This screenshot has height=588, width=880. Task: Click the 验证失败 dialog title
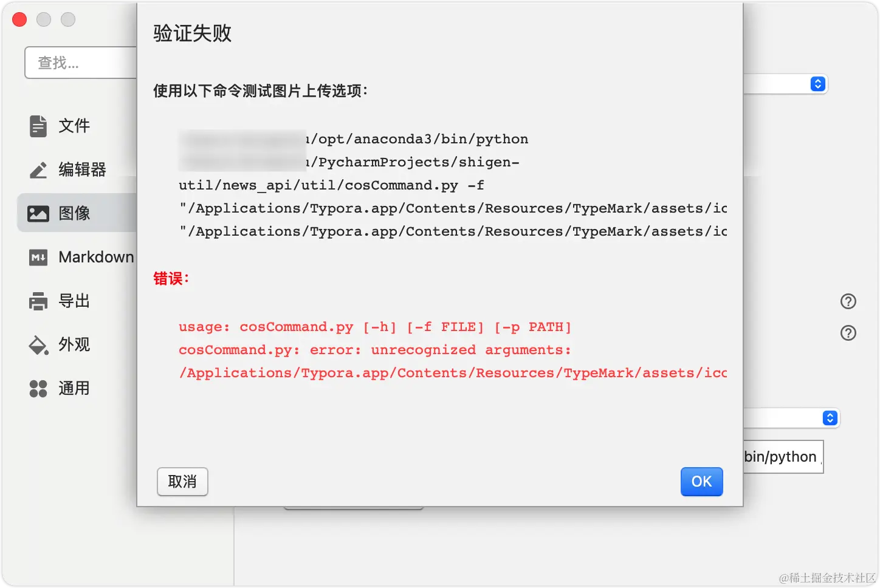(x=192, y=33)
